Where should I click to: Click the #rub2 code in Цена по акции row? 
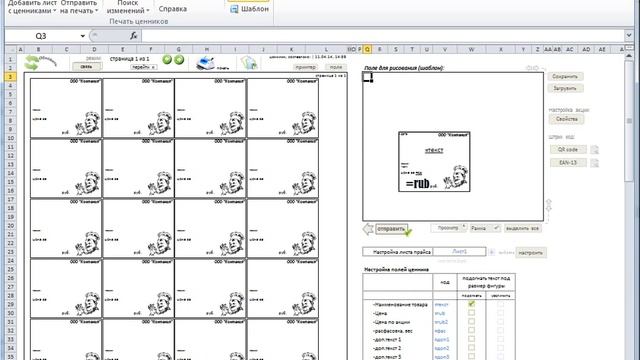pyautogui.click(x=441, y=322)
